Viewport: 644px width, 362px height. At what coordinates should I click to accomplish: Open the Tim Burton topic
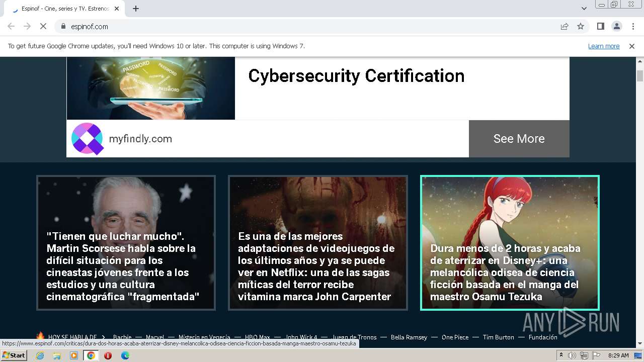pyautogui.click(x=499, y=337)
